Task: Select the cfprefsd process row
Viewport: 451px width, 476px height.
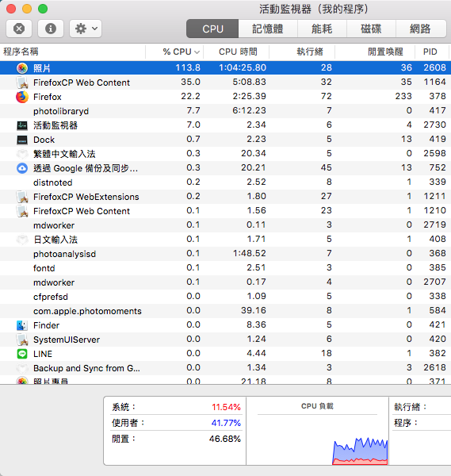Action: tap(225, 296)
